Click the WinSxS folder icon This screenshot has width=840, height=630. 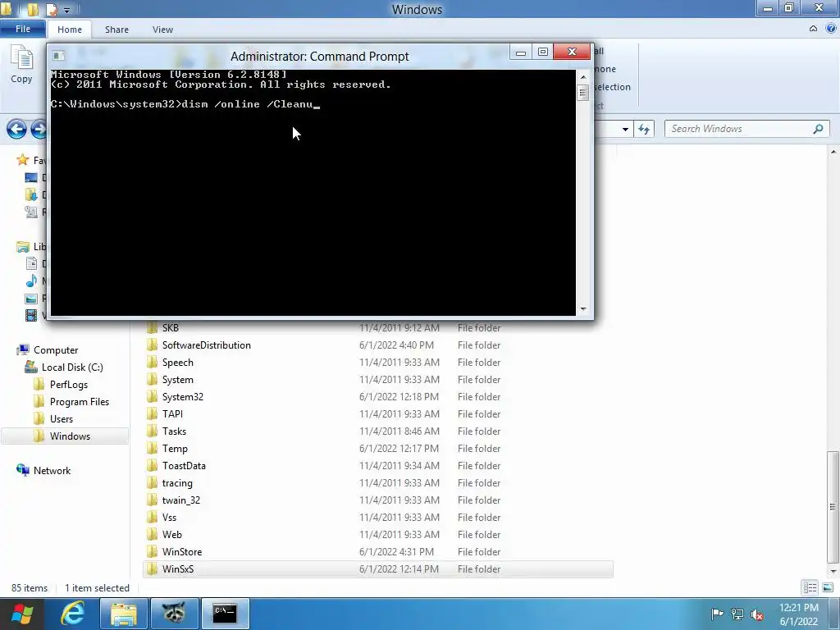click(x=152, y=568)
